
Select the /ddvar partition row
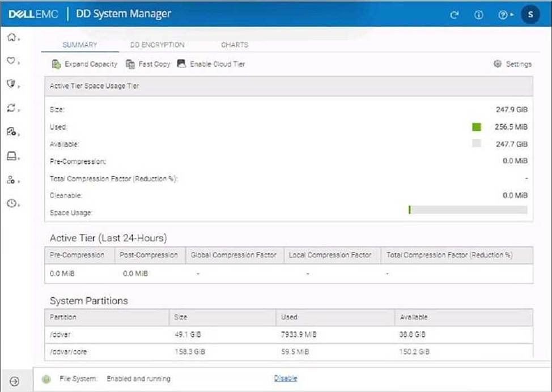point(288,334)
